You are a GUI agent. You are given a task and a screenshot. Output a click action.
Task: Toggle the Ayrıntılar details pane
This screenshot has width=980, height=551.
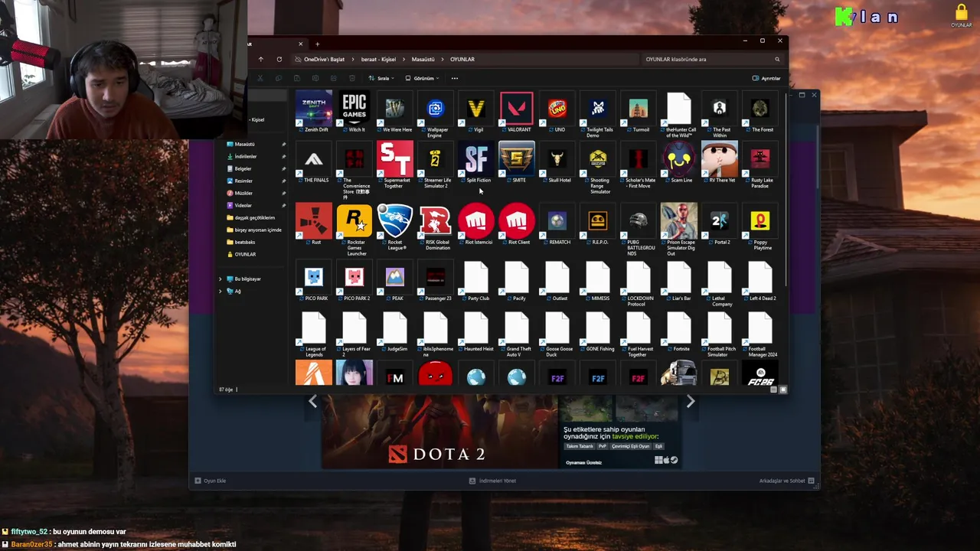click(766, 78)
